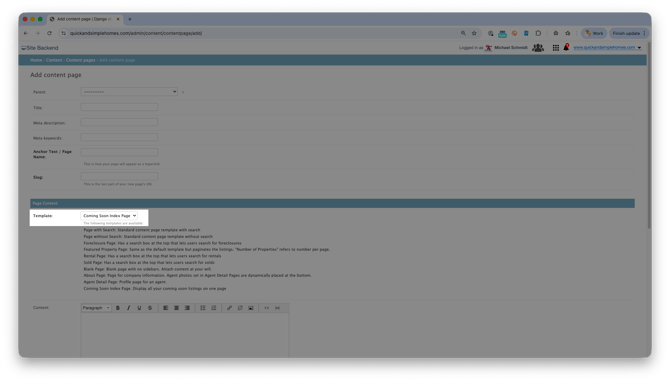Screen dimensions: 670x382
Task: Insert a bulleted list
Action: pos(203,308)
